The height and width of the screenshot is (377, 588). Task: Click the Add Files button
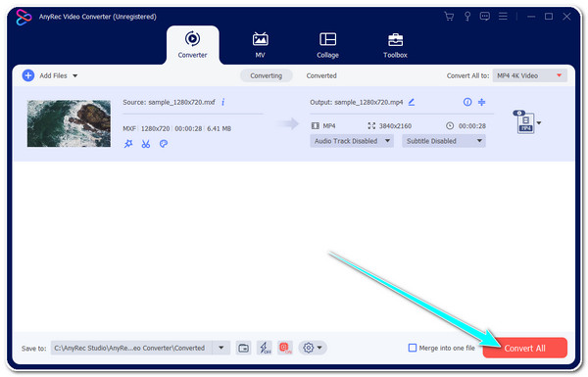tap(50, 75)
